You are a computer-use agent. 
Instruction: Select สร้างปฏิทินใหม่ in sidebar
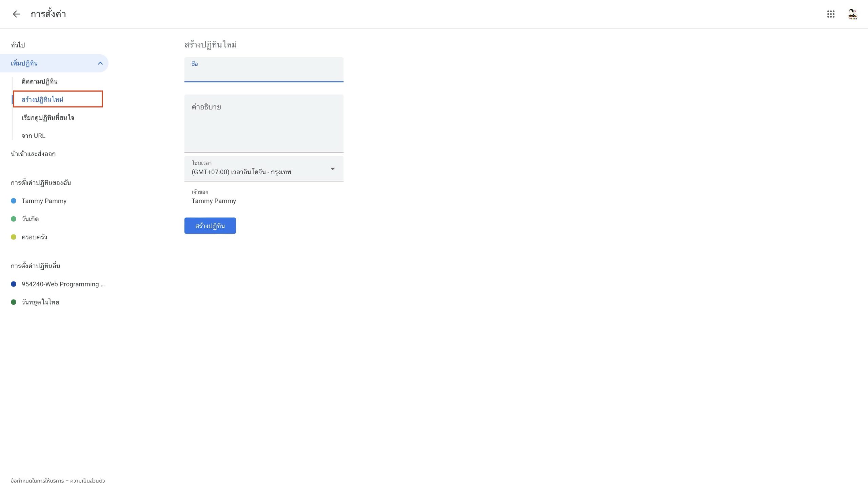[42, 99]
